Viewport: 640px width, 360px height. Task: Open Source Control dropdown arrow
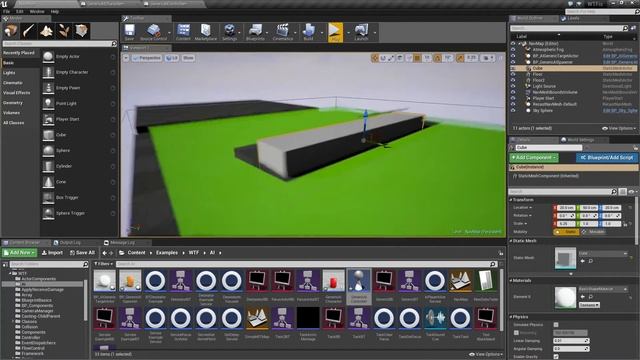[x=169, y=32]
